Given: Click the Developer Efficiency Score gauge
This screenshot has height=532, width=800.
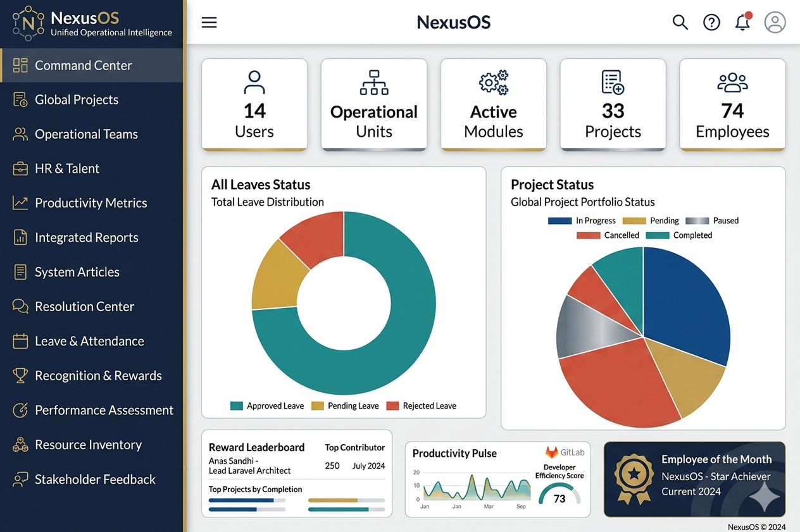Looking at the screenshot, I should pyautogui.click(x=559, y=494).
